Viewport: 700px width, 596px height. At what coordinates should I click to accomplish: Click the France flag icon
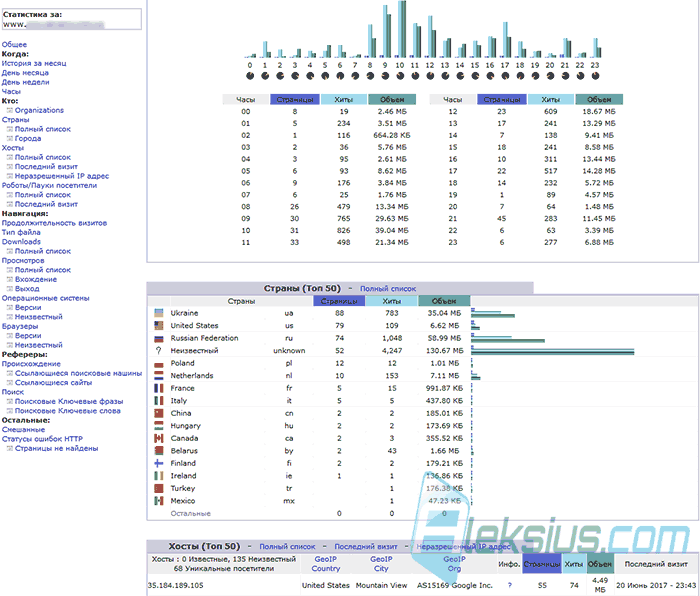(158, 388)
